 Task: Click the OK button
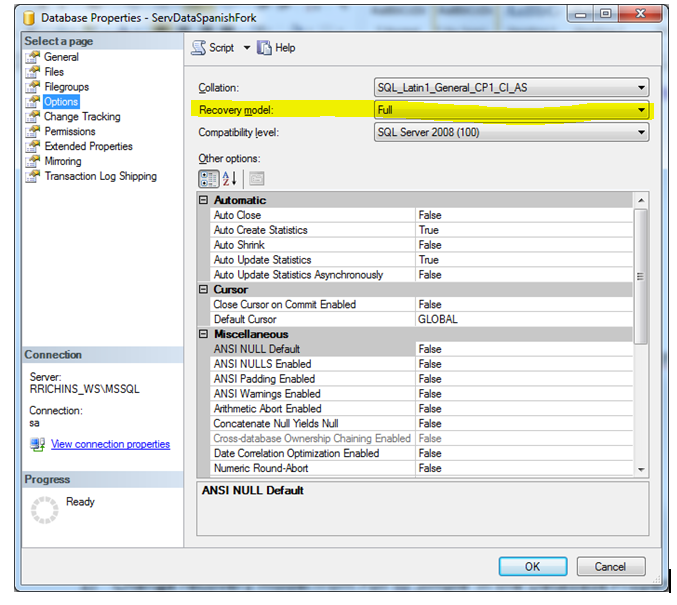[x=533, y=566]
